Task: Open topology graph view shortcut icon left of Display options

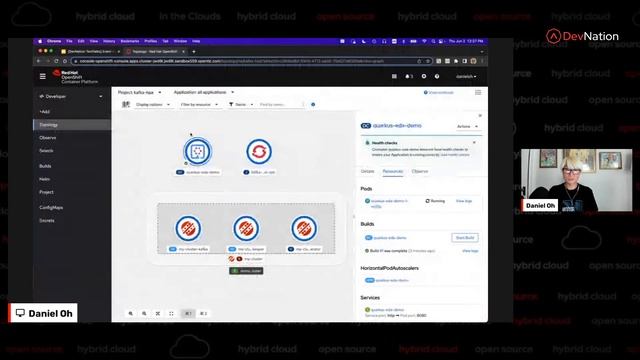Action: click(x=126, y=104)
